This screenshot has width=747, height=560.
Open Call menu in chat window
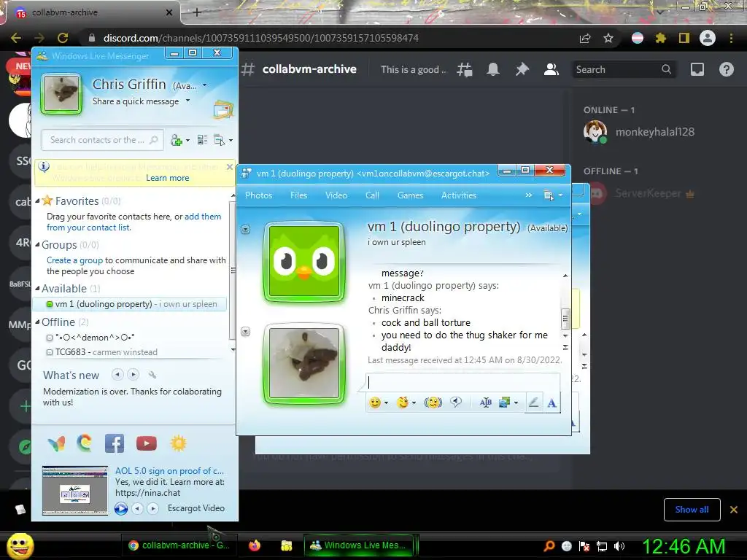372,195
